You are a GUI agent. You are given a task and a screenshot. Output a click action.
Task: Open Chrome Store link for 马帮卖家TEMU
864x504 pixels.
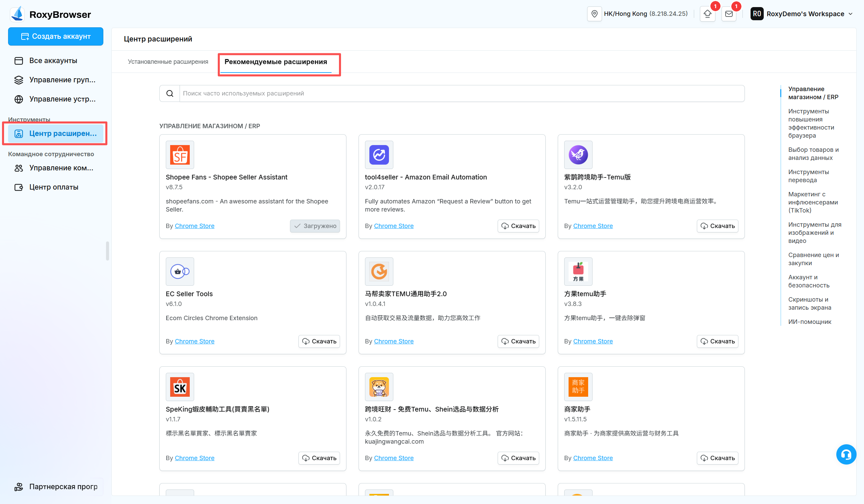click(394, 341)
